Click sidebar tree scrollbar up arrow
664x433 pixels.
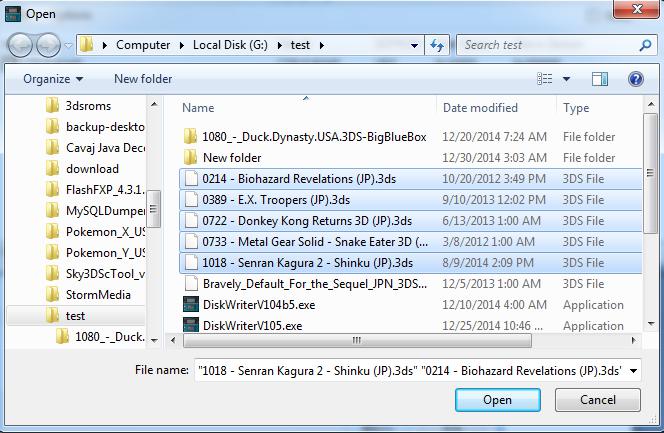point(154,104)
